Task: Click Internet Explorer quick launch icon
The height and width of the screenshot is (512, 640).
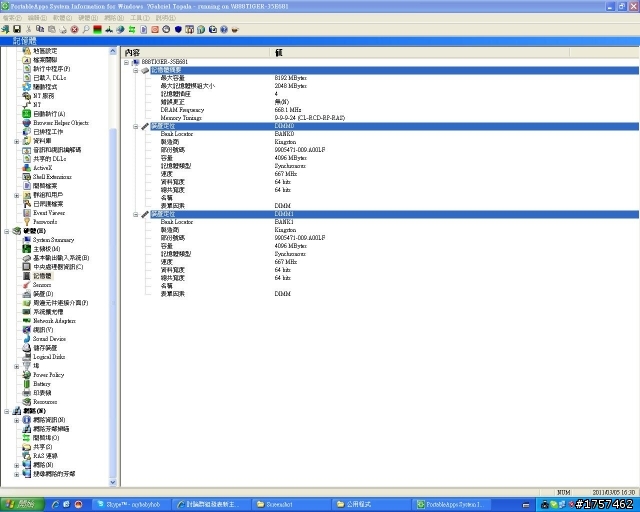Action: point(55,504)
